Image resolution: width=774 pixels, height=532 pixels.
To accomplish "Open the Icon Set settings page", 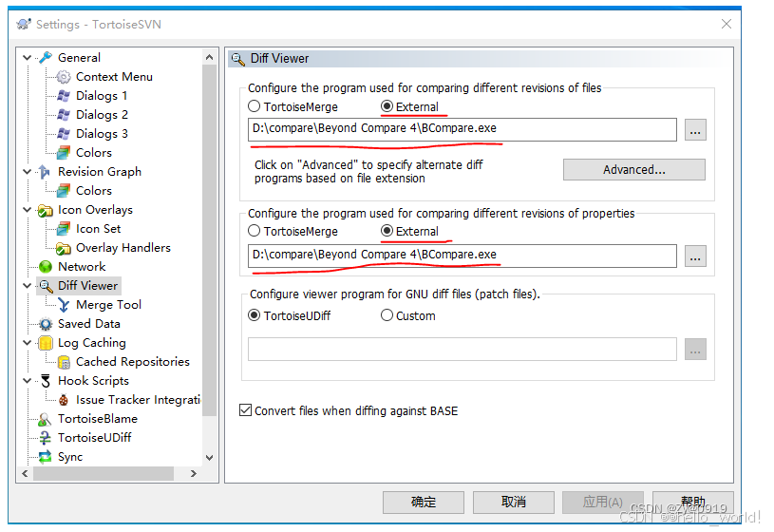I will (x=98, y=229).
